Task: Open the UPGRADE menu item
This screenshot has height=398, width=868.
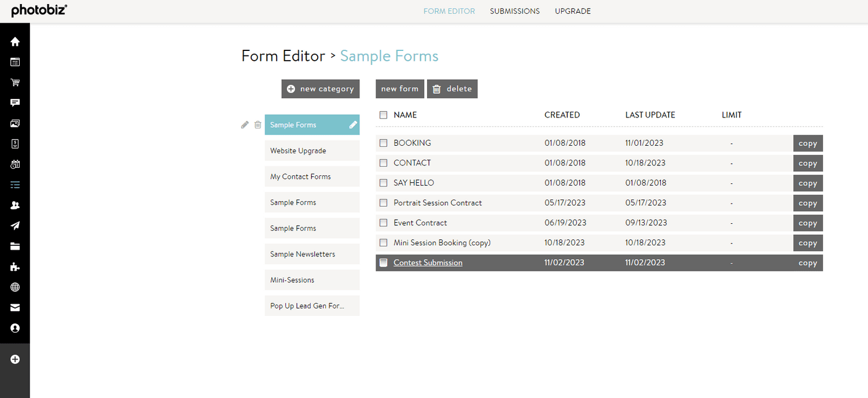Action: coord(573,11)
